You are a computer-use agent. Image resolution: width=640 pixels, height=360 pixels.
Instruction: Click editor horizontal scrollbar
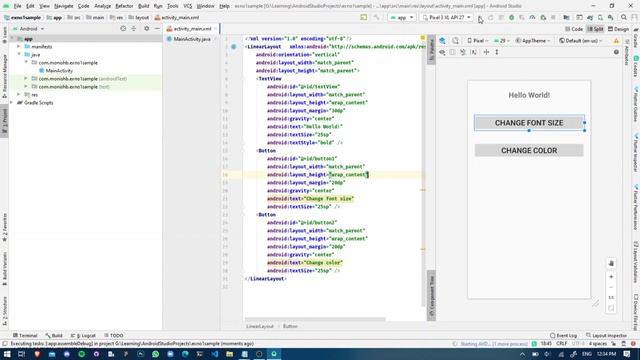point(315,319)
